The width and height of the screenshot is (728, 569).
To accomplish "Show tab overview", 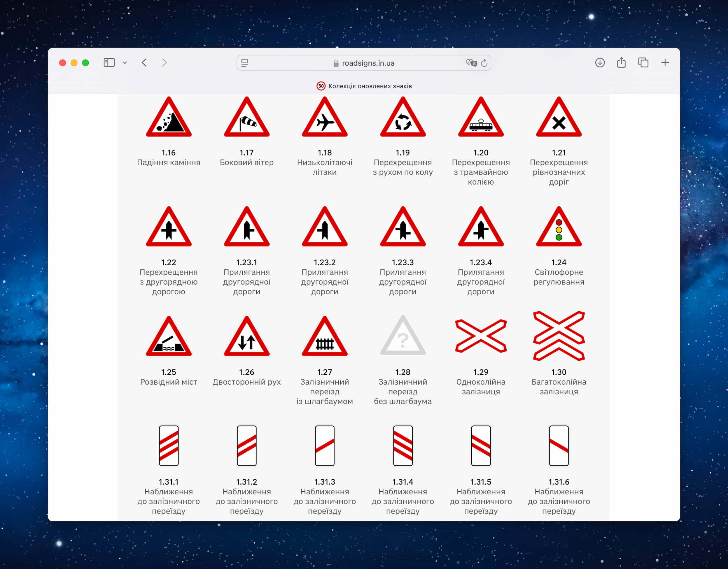I will click(x=643, y=63).
